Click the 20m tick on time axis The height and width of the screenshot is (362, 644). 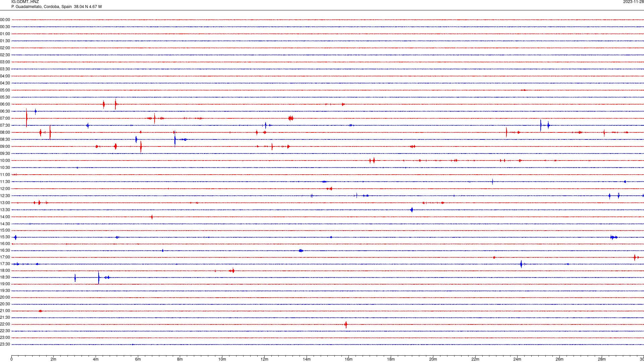(433, 359)
